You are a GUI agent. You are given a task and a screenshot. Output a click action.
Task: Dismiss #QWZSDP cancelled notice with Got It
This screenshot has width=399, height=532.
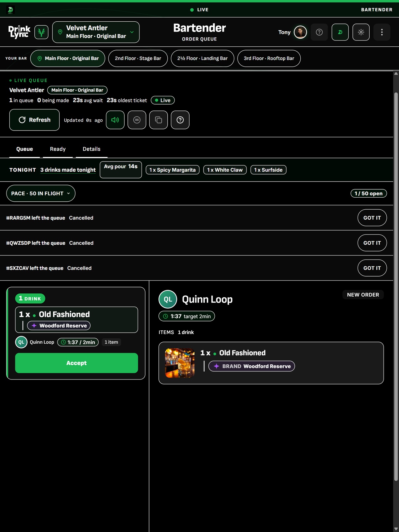(x=372, y=243)
